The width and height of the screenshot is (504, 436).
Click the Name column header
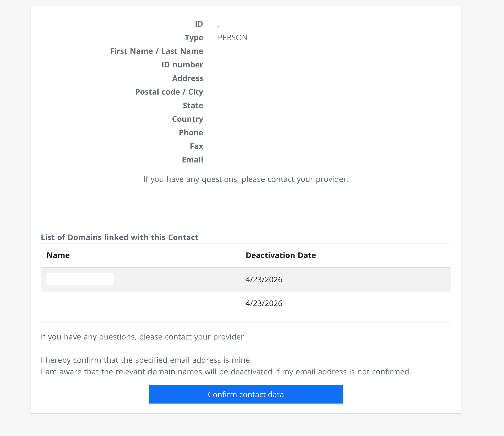pos(58,255)
